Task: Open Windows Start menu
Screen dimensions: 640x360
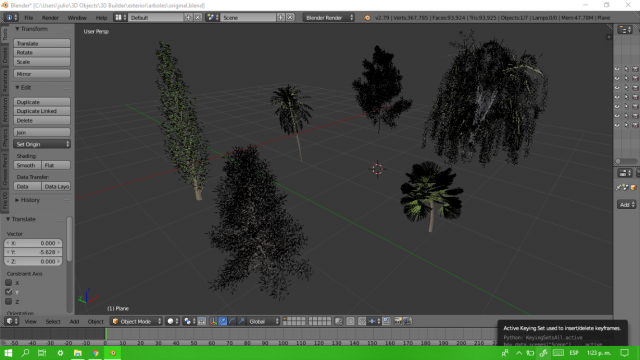Action: (8, 353)
